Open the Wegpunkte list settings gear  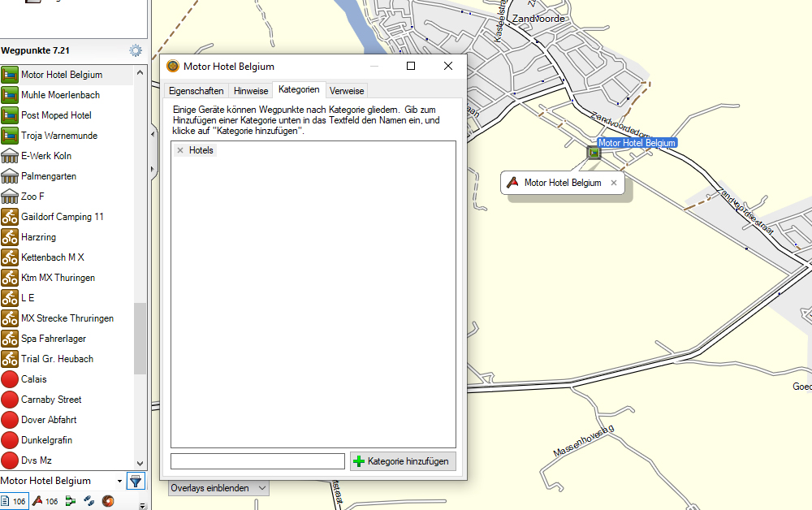(136, 50)
